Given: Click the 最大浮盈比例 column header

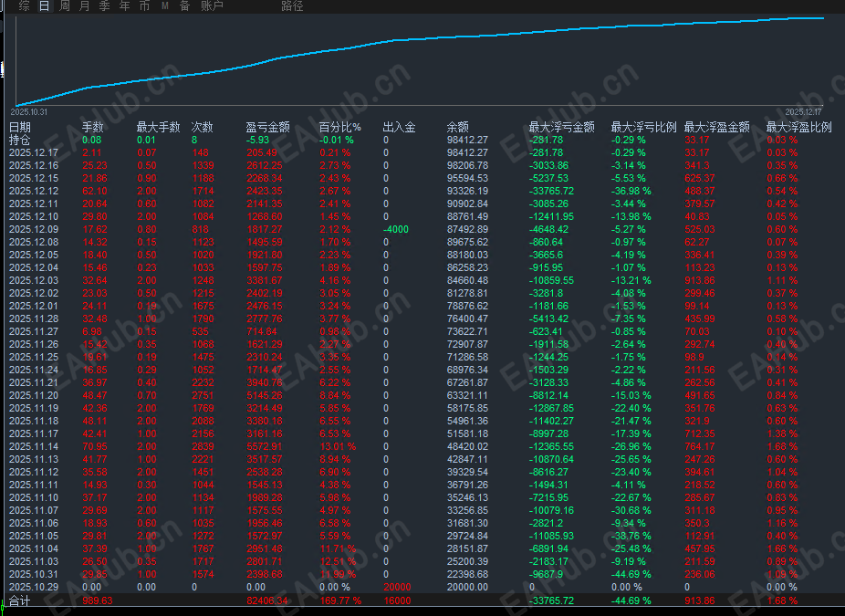Looking at the screenshot, I should click(799, 127).
